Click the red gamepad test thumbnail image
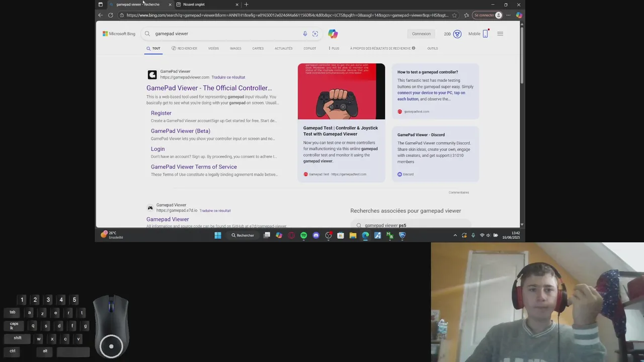Viewport: 644px width, 362px height. point(341,92)
